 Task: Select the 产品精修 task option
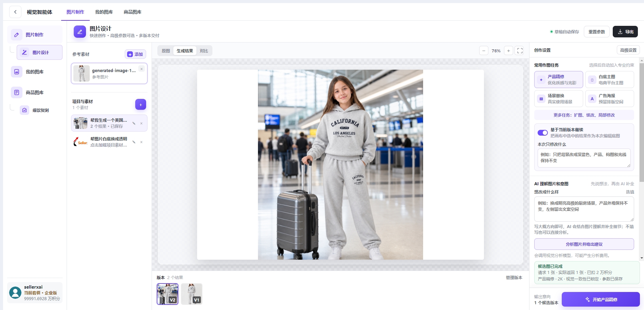559,80
